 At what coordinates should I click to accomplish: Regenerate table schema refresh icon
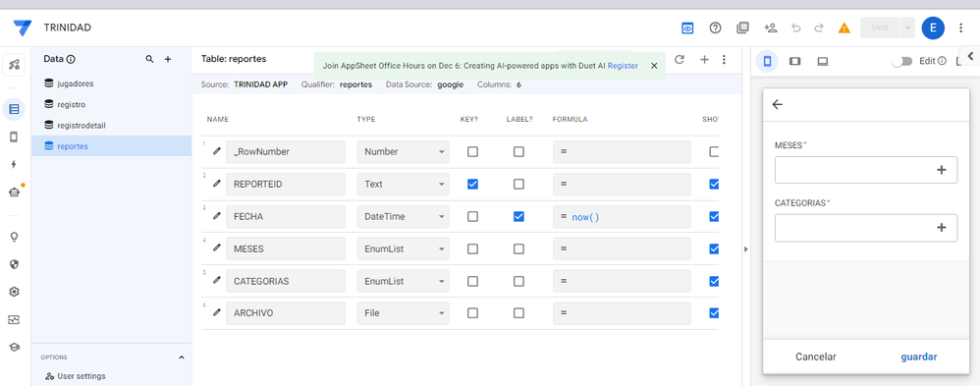pyautogui.click(x=680, y=60)
